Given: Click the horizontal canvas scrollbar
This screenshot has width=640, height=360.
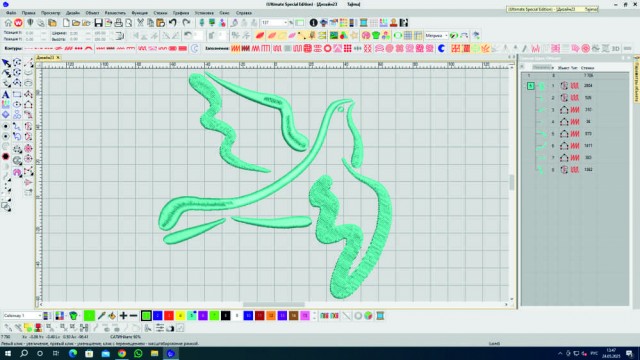Looking at the screenshot, I should tap(274, 304).
